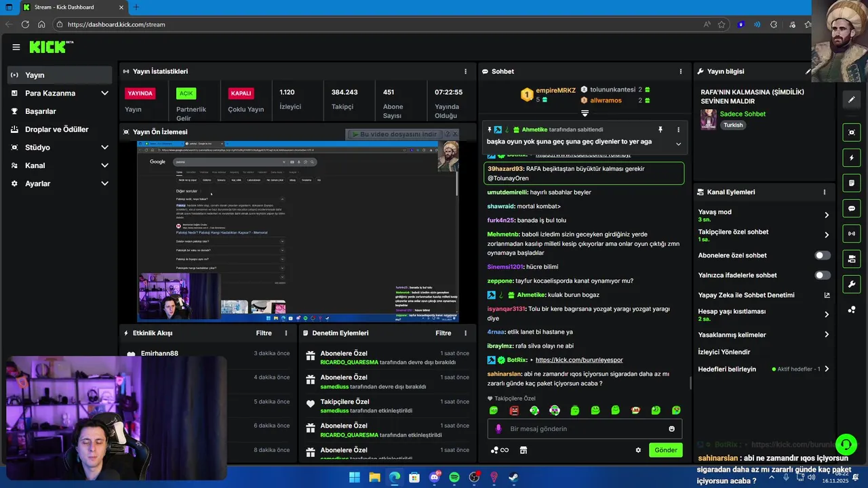
Task: Open a new browser tab
Action: 136,7
